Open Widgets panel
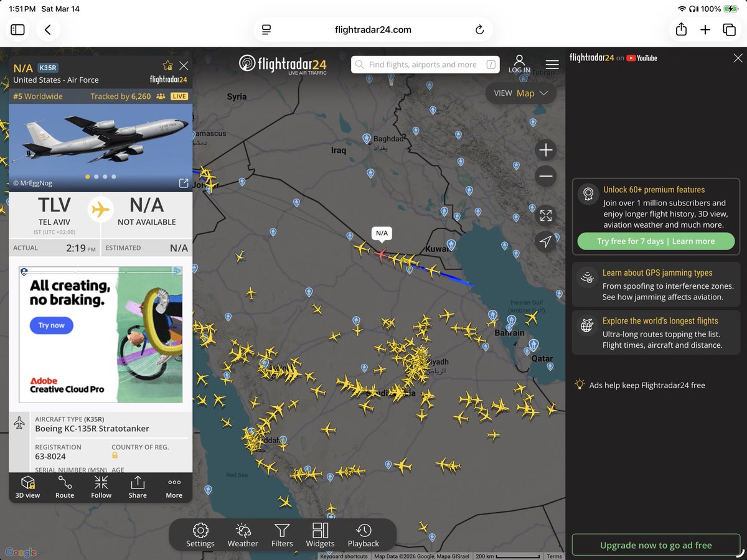Screen dimensions: 747x560 coord(321,535)
